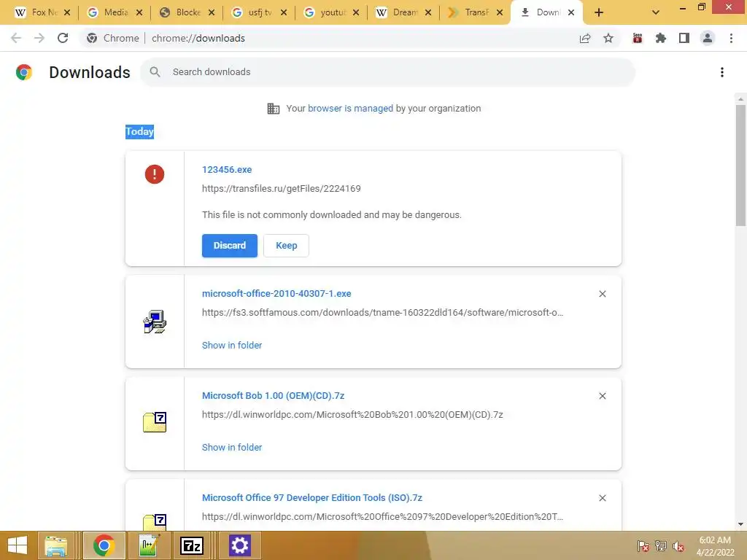Click the Chrome logo beside Downloads

coord(24,72)
